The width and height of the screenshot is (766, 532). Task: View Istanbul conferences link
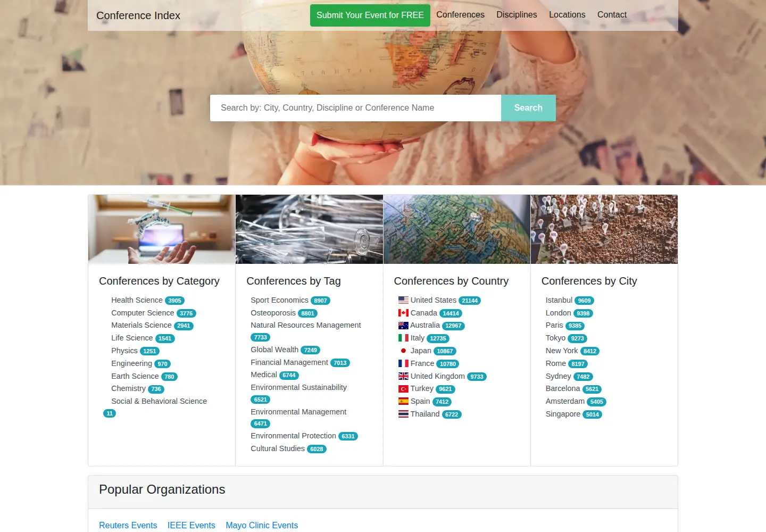click(559, 300)
